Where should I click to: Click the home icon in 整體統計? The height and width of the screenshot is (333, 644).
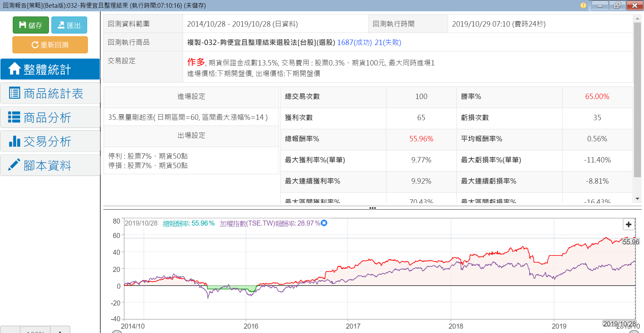[x=14, y=69]
